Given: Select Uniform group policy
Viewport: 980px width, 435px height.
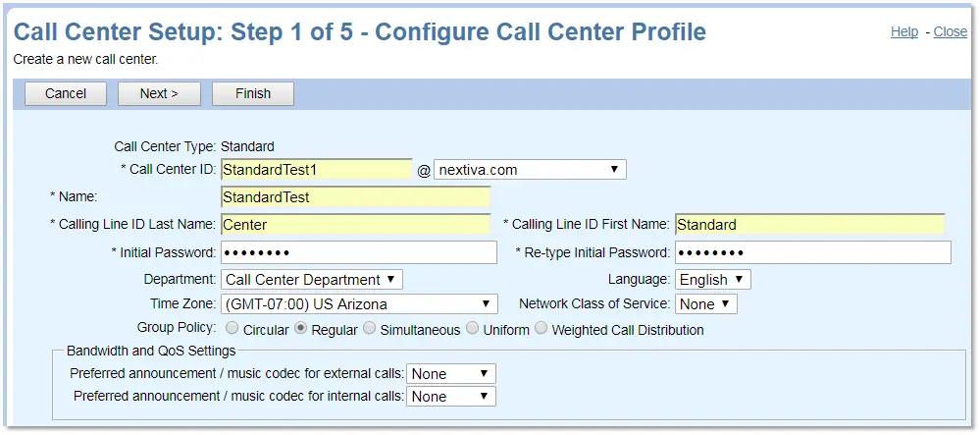Looking at the screenshot, I should (x=472, y=328).
